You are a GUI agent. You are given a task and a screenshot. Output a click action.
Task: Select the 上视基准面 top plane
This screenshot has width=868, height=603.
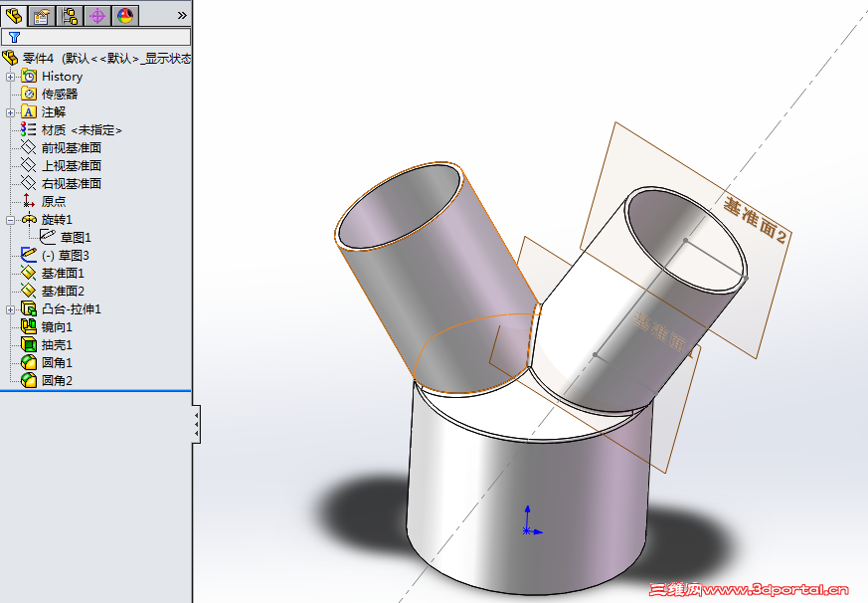tap(72, 166)
